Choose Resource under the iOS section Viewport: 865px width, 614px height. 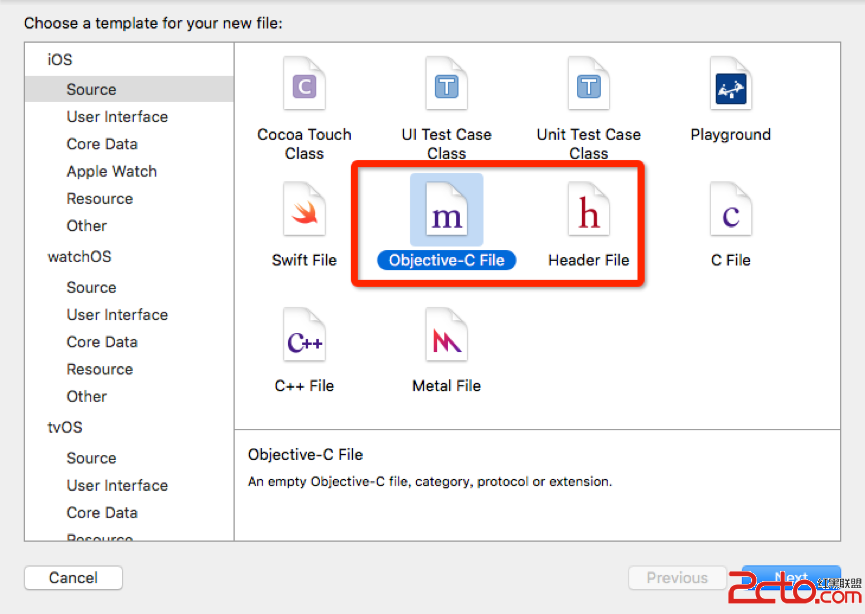[99, 198]
